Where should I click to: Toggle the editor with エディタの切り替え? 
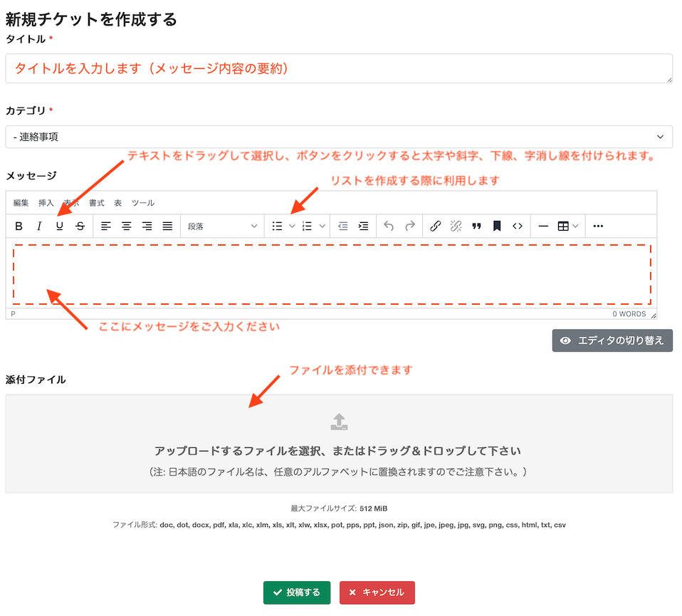coord(612,340)
